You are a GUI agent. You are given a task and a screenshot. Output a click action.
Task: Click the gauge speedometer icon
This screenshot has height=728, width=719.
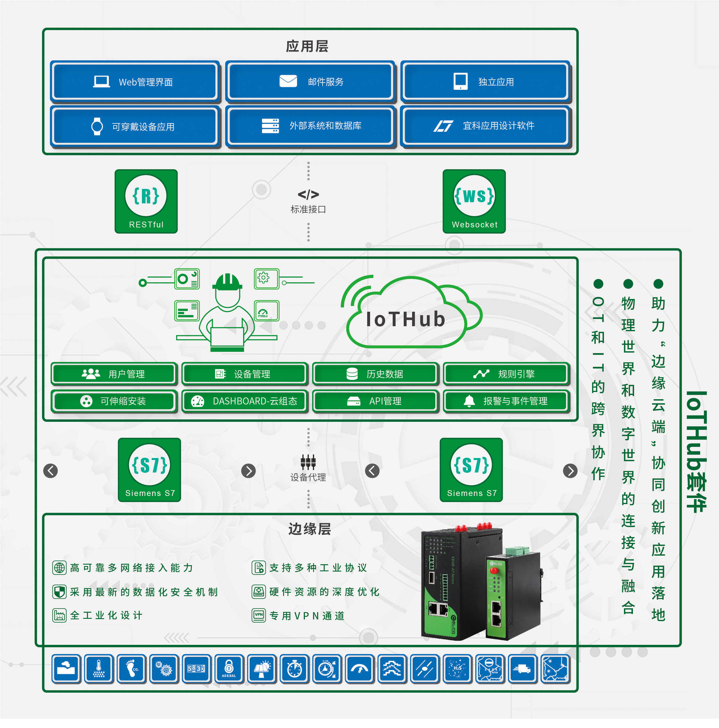(x=359, y=669)
